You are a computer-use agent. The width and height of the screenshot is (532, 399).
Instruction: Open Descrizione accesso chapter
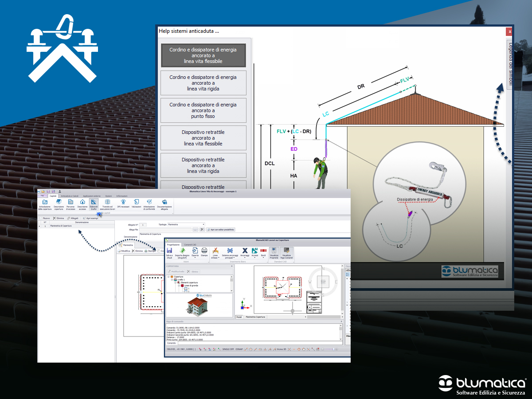pyautogui.click(x=82, y=204)
